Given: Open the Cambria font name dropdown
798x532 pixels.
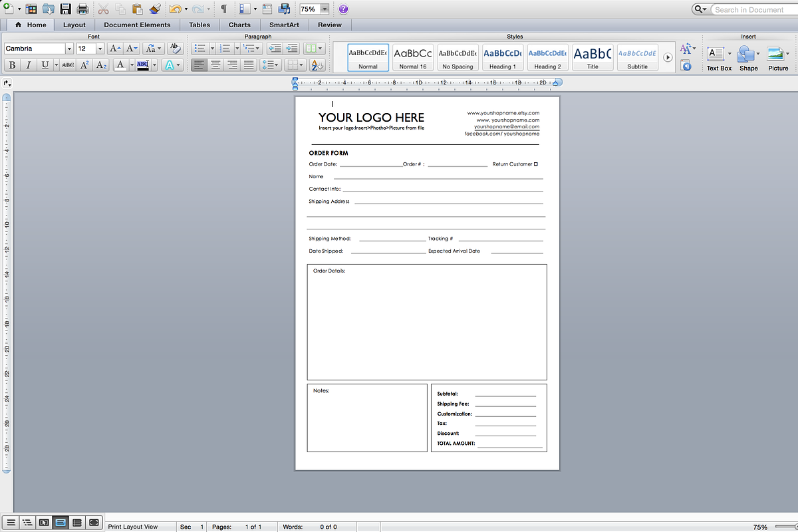Looking at the screenshot, I should point(69,49).
